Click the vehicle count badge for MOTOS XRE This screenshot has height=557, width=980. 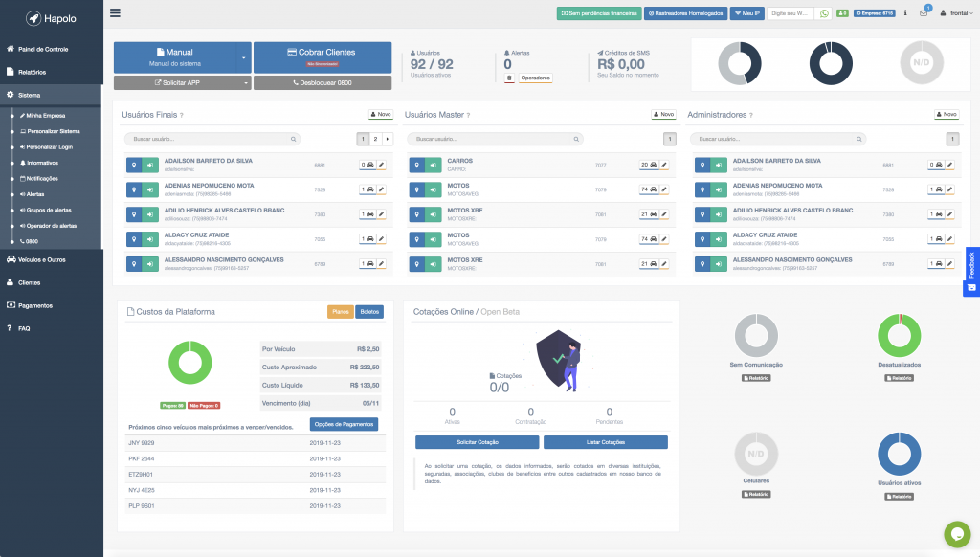(x=647, y=214)
